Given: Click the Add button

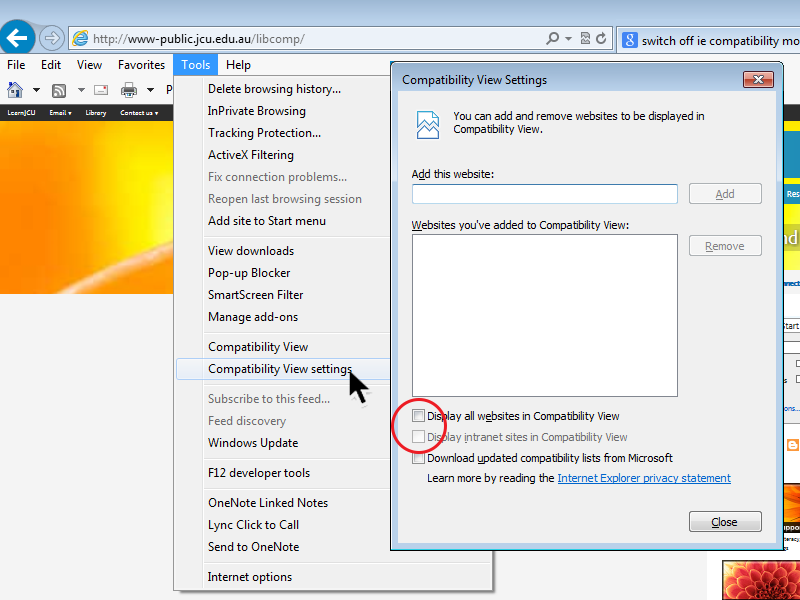Looking at the screenshot, I should (x=725, y=194).
